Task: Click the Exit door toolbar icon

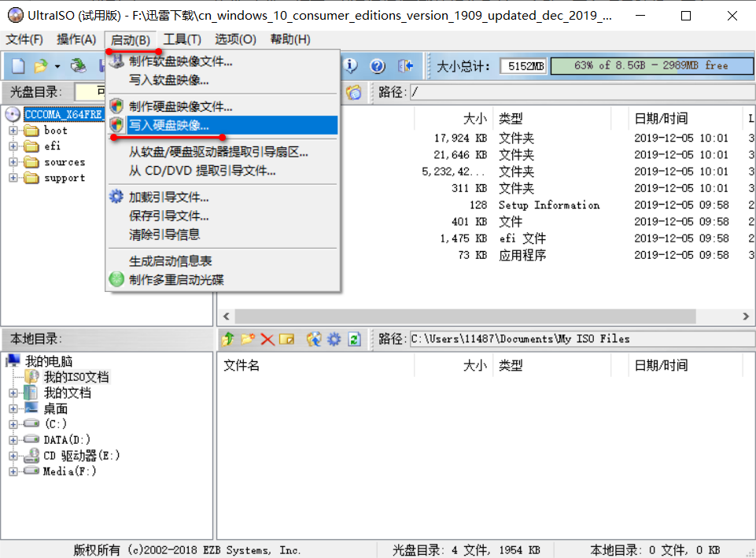Action: [x=405, y=65]
